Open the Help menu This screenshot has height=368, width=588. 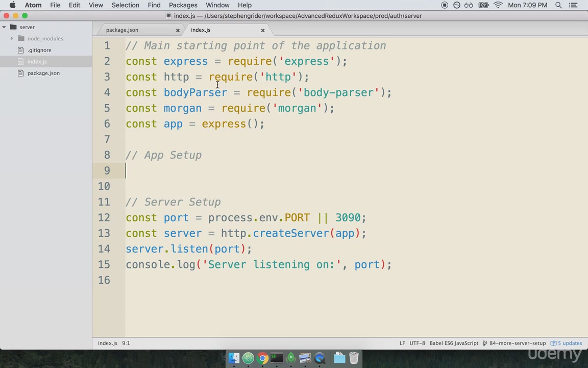(244, 5)
